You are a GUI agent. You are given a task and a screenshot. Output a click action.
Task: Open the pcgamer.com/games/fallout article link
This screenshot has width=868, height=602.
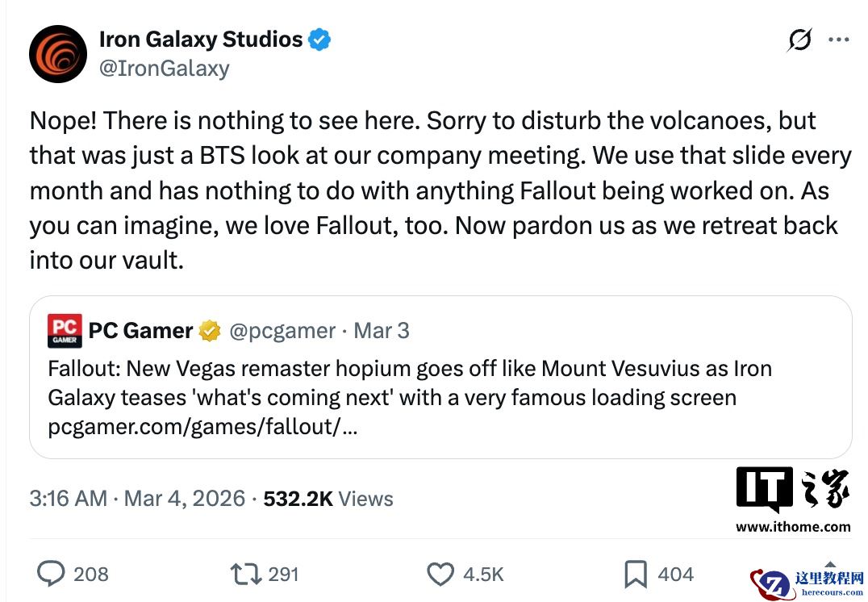202,427
